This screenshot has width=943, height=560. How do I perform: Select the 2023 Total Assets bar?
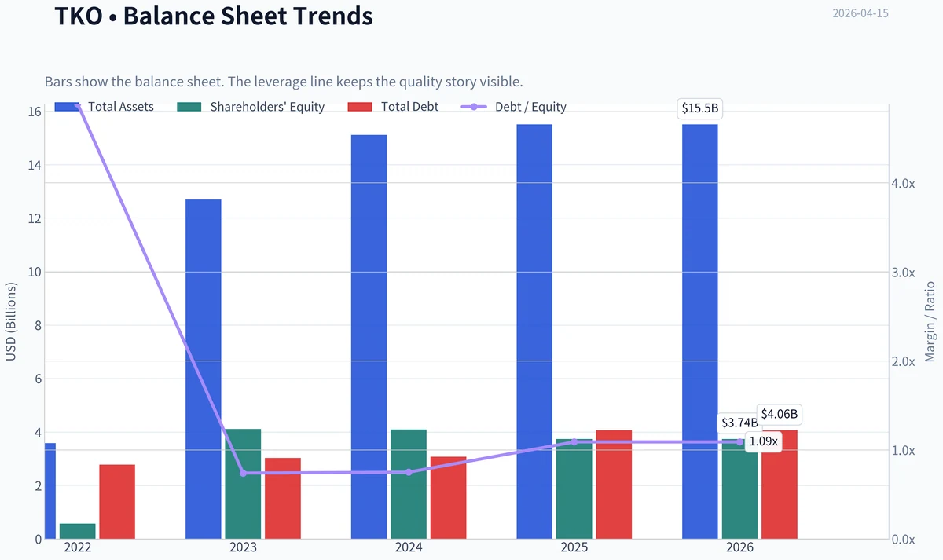pyautogui.click(x=204, y=369)
